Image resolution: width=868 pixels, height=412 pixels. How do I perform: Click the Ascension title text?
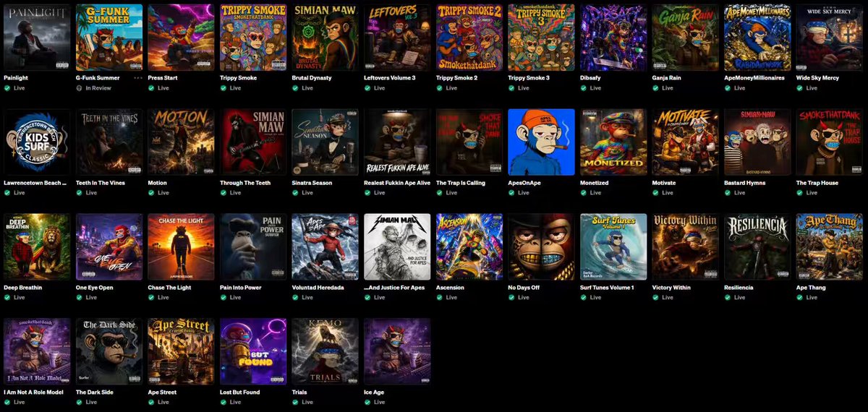pos(450,287)
